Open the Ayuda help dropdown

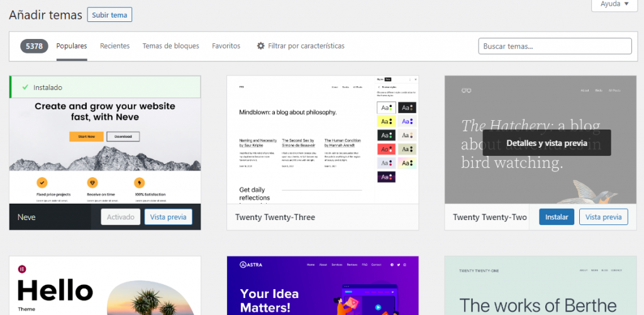pyautogui.click(x=614, y=4)
